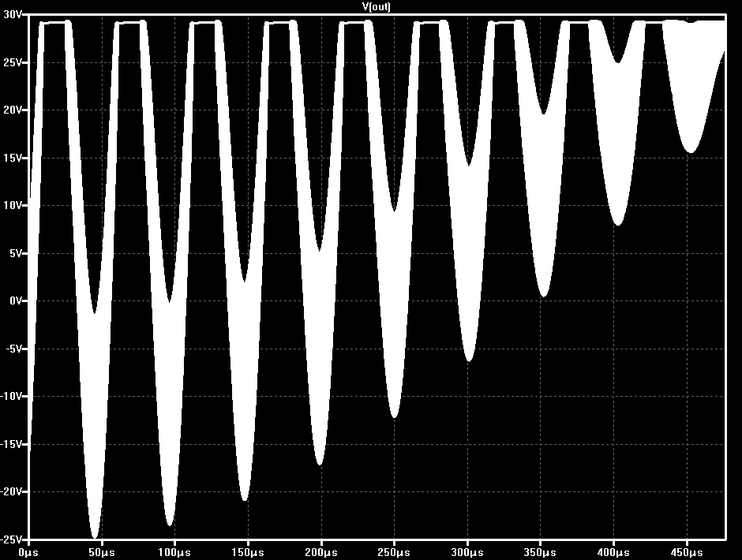742x560 pixels.
Task: Click the 50µs time axis label
Action: tap(102, 553)
